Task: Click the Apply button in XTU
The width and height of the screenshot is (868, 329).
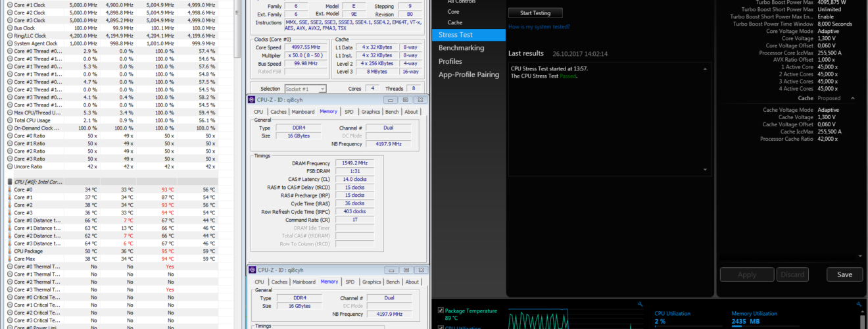Action: (x=747, y=274)
